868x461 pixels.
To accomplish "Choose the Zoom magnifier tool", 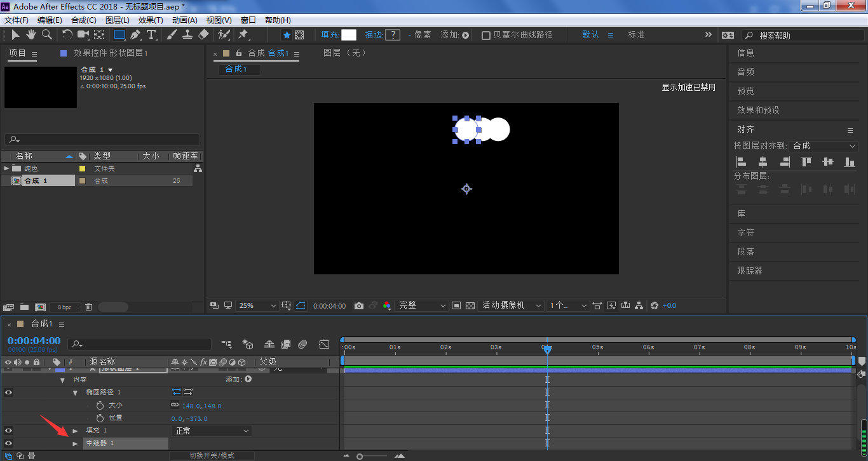I will (x=46, y=35).
